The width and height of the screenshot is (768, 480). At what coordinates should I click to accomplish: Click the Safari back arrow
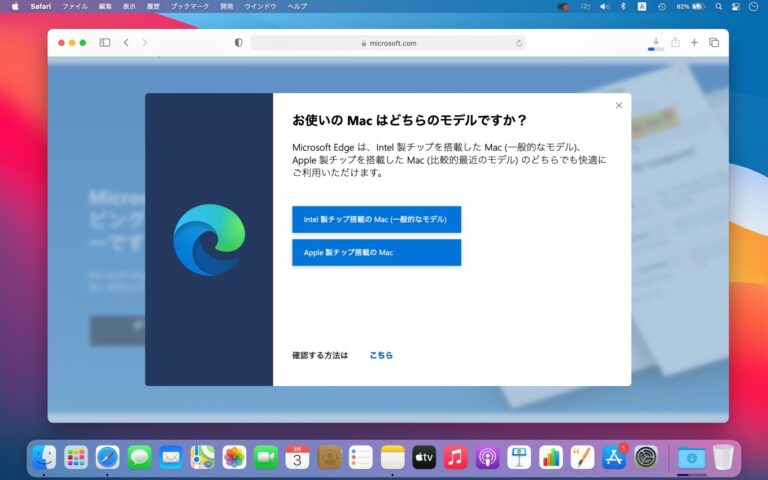pos(126,43)
